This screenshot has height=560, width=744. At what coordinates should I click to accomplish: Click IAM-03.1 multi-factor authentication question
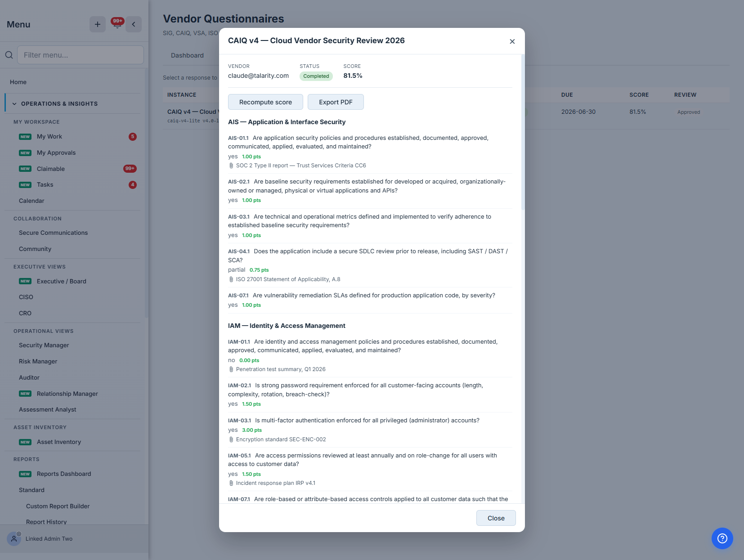(354, 421)
